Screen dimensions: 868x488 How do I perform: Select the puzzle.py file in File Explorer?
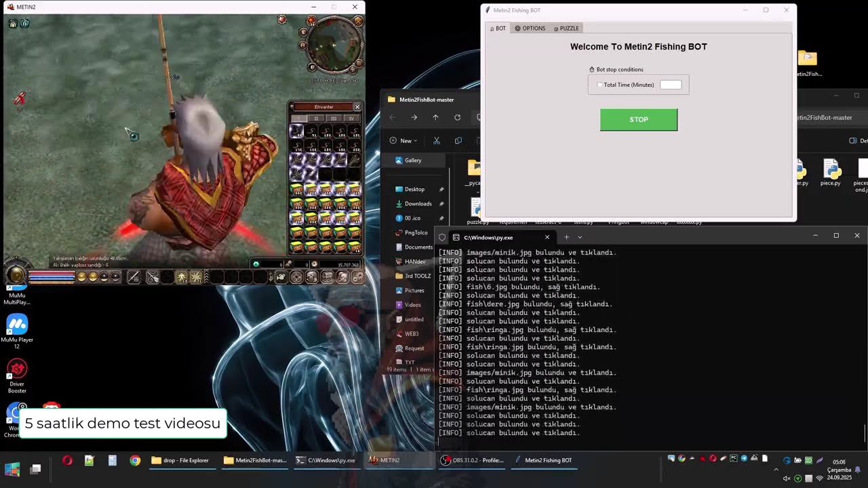[x=477, y=211]
